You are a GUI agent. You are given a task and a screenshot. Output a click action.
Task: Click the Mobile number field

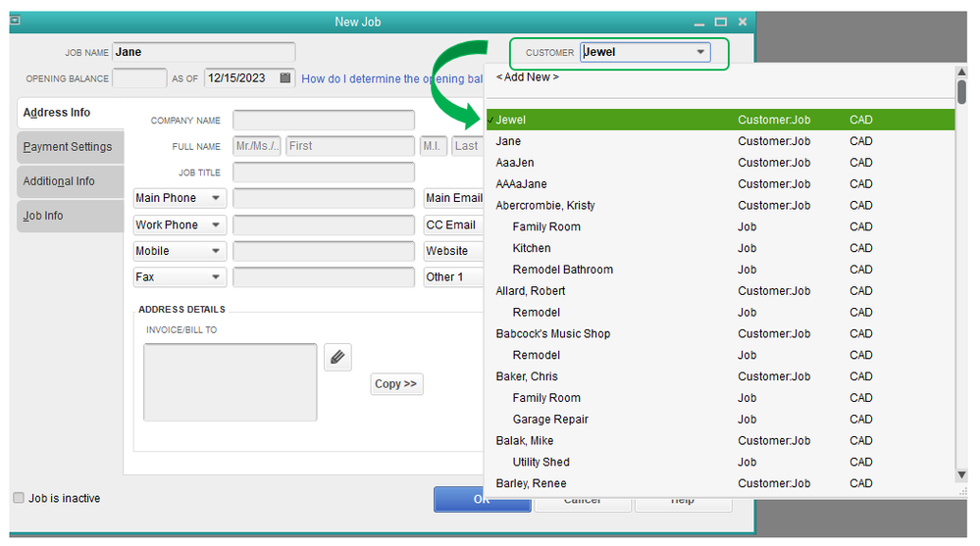click(x=324, y=251)
